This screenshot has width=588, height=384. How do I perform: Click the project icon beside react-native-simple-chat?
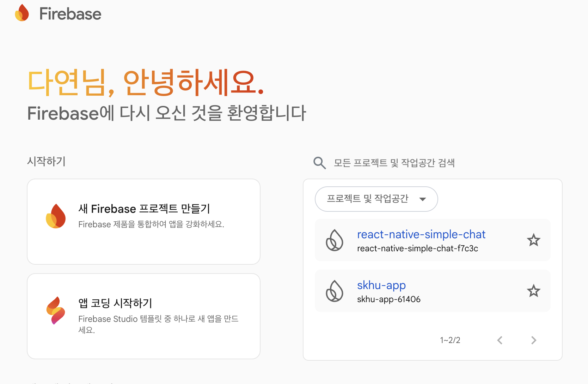pyautogui.click(x=334, y=240)
